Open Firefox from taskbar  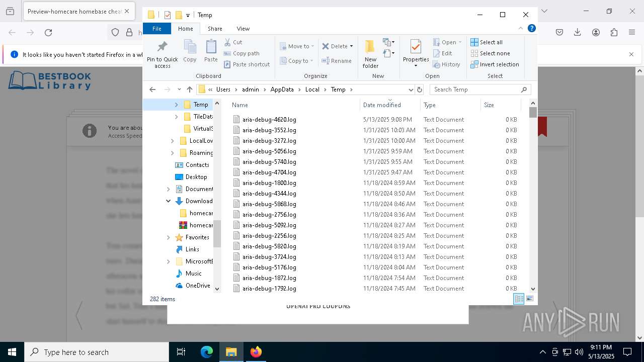(256, 352)
